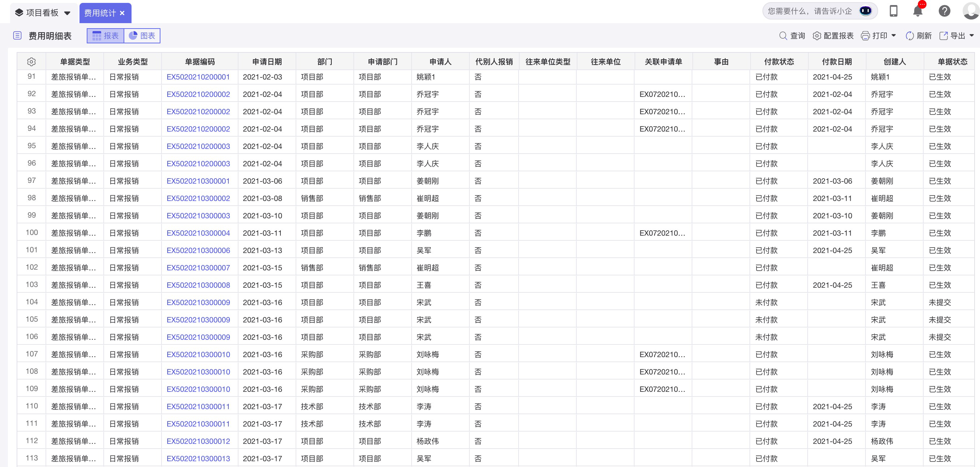This screenshot has height=467, width=980.
Task: Open the table column settings gear icon
Action: pos(31,61)
